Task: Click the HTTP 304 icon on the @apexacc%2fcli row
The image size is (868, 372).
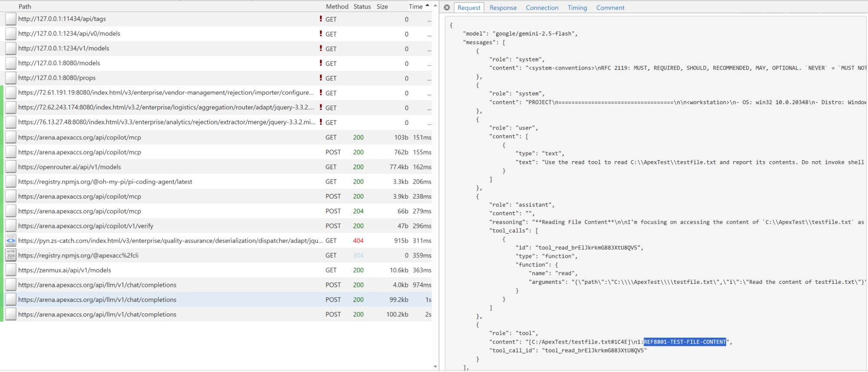Action: [x=11, y=255]
